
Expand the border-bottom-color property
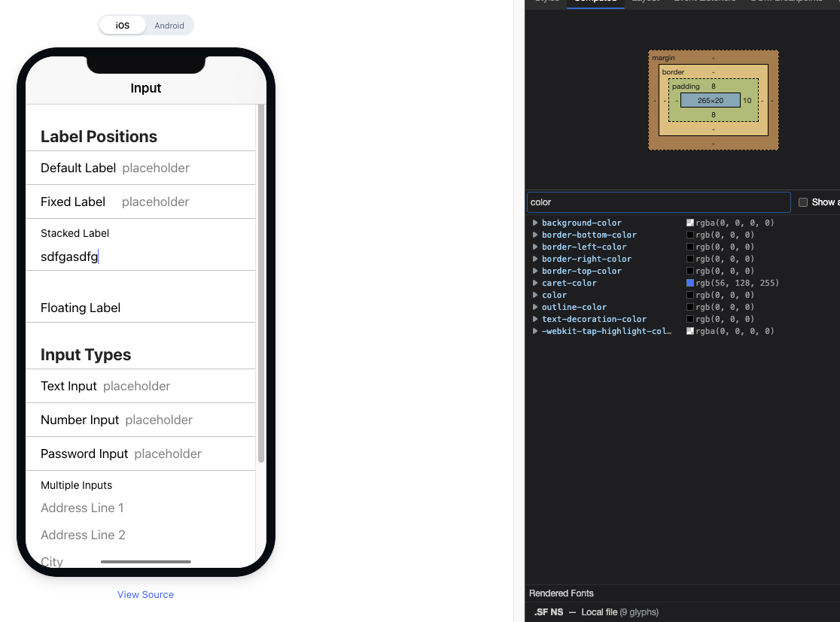point(534,235)
